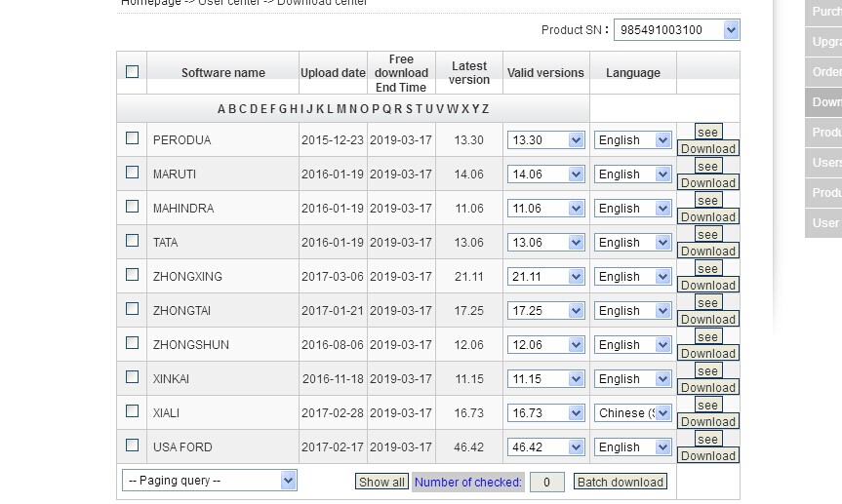Screen dimensions: 842x504
Task: Open the Product SN dropdown
Action: pyautogui.click(x=676, y=29)
